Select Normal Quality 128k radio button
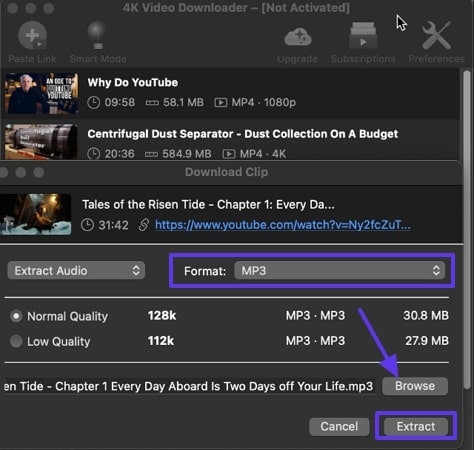Screen dimensions: 474x450 point(16,316)
